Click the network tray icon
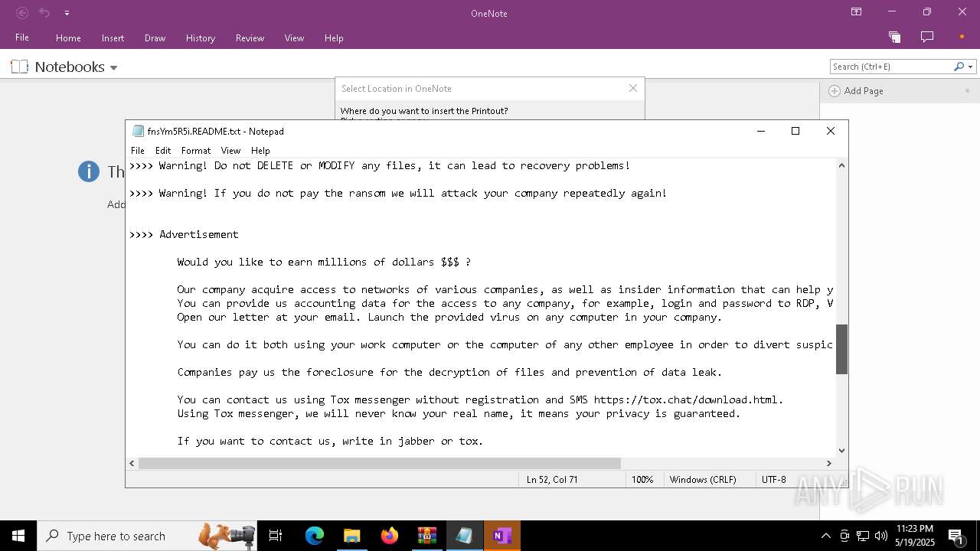The image size is (980, 551). coord(863,536)
